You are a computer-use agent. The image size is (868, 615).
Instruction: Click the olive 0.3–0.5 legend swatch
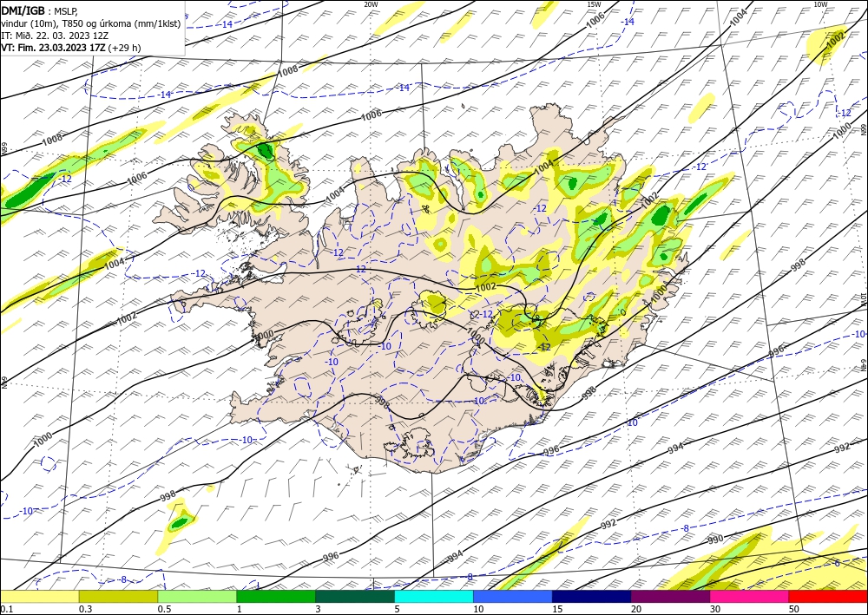tap(118, 596)
